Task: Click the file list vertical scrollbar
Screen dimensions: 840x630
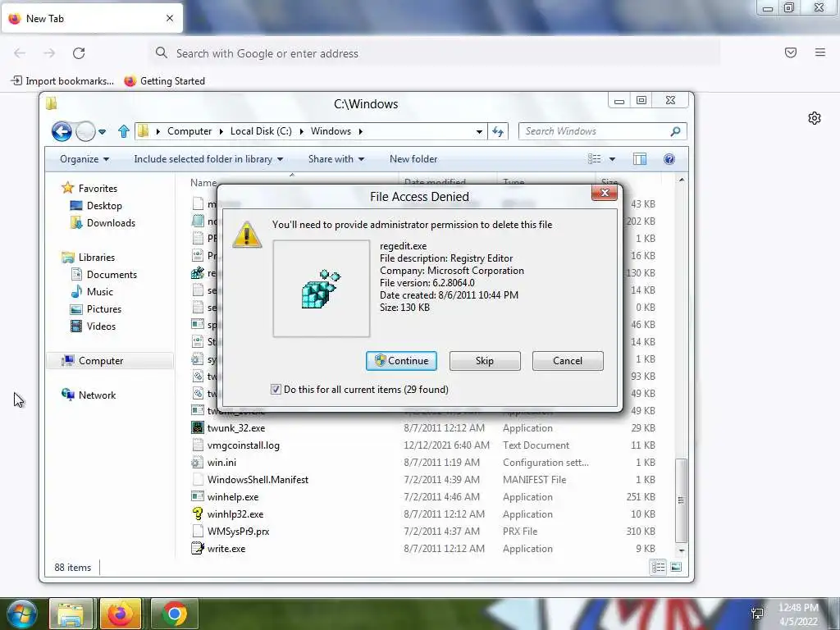Action: click(682, 501)
